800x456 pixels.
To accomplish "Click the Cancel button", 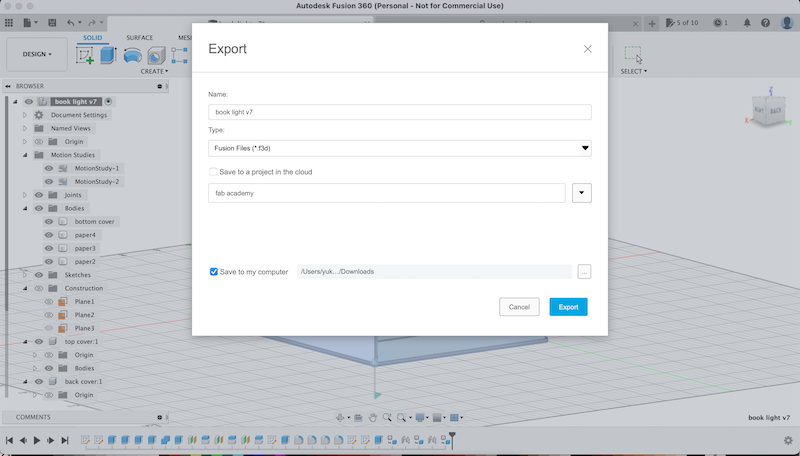I will point(519,307).
